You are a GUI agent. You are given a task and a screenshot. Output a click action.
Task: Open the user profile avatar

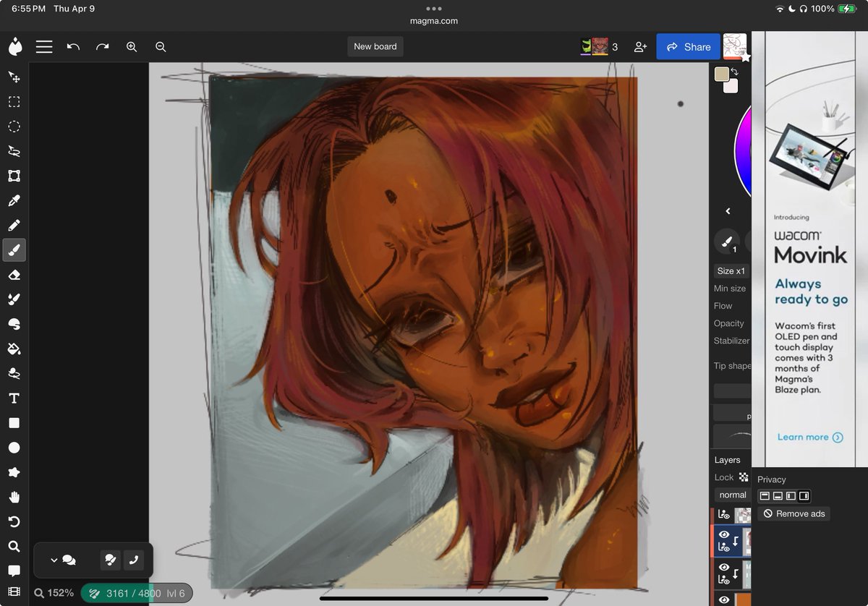735,46
